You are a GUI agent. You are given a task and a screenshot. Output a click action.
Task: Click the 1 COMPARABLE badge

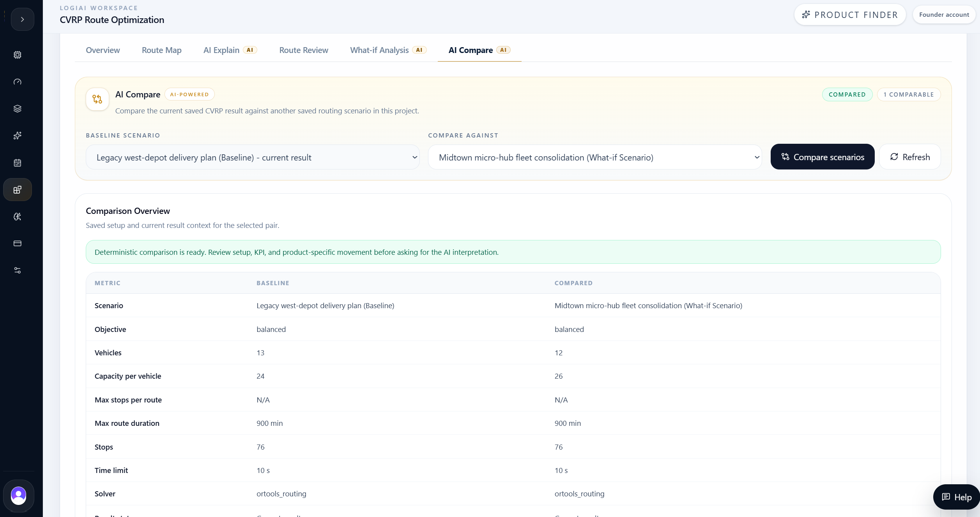pyautogui.click(x=909, y=95)
